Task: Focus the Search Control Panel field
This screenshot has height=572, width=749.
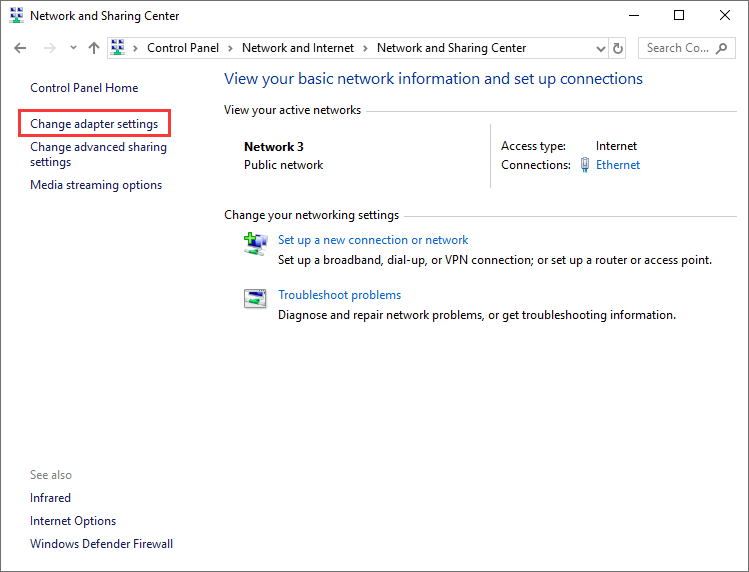Action: pos(686,48)
